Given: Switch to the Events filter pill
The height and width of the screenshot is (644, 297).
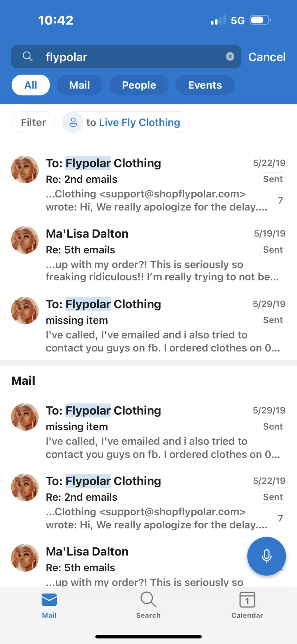Looking at the screenshot, I should (x=205, y=85).
